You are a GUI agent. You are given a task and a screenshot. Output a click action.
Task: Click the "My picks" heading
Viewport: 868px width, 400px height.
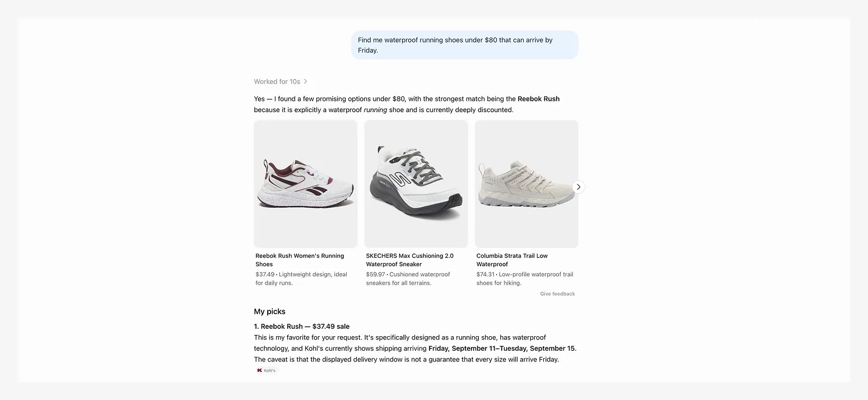[x=269, y=311]
